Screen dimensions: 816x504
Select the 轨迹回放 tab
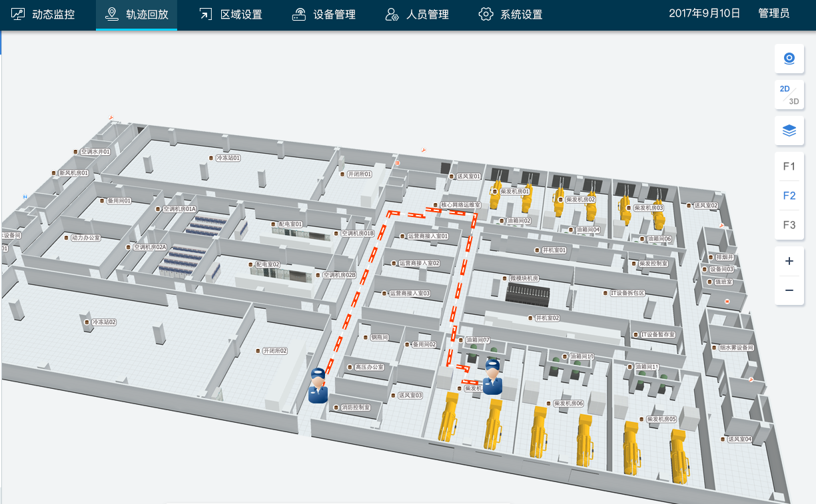[137, 15]
